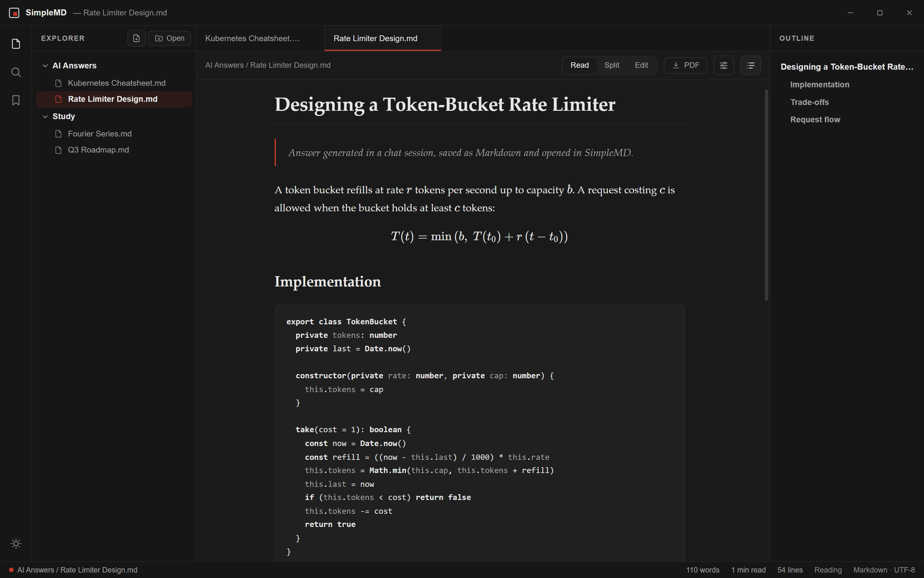Toggle the outline panel list icon
The image size is (924, 578).
click(751, 66)
